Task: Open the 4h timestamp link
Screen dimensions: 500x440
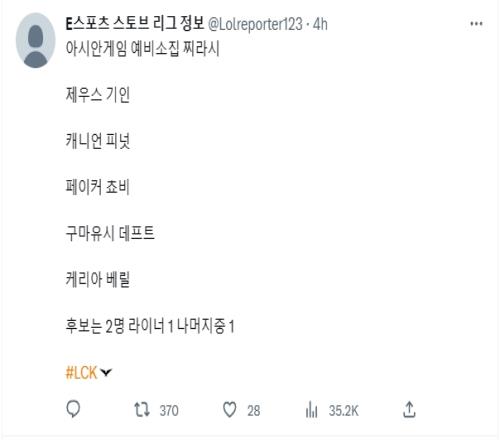Action: 320,24
